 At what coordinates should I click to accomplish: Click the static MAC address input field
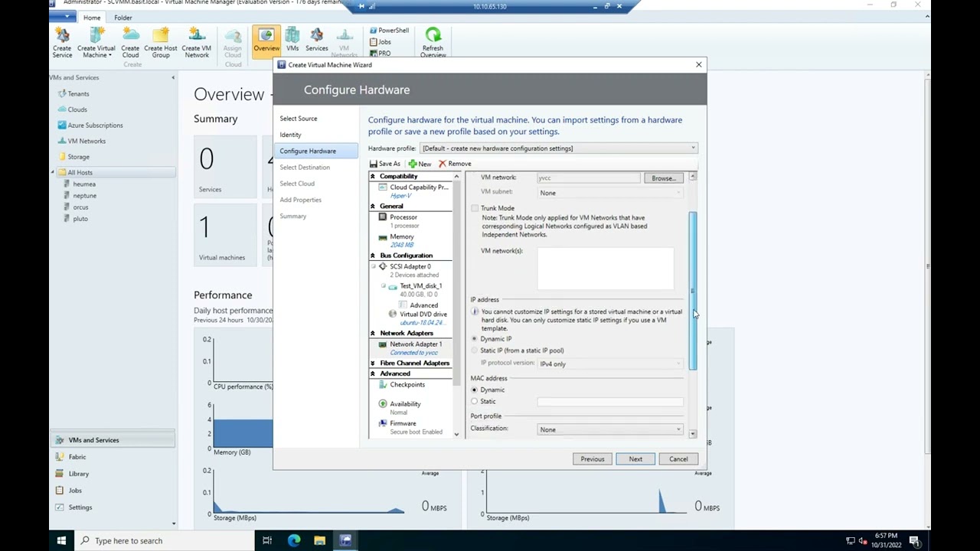pyautogui.click(x=609, y=402)
